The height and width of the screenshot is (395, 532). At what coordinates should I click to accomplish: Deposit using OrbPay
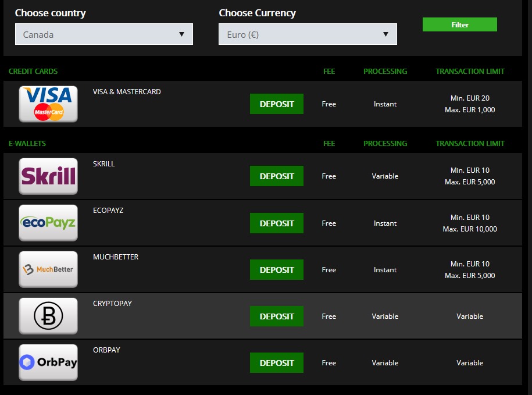pos(277,363)
